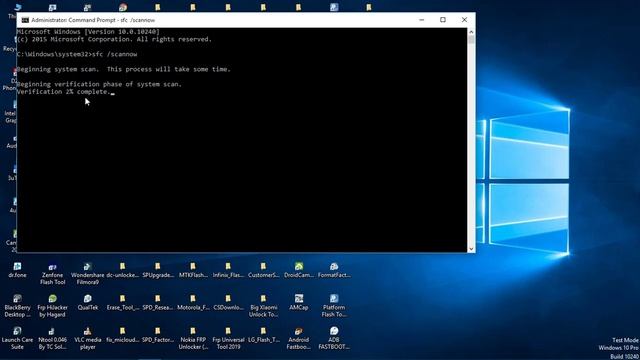Select the fix_micloud... folder icon
Screen dimensions: 640x360
coord(122,335)
